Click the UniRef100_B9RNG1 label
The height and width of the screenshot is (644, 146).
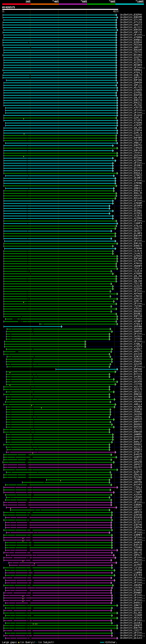click(131, 70)
